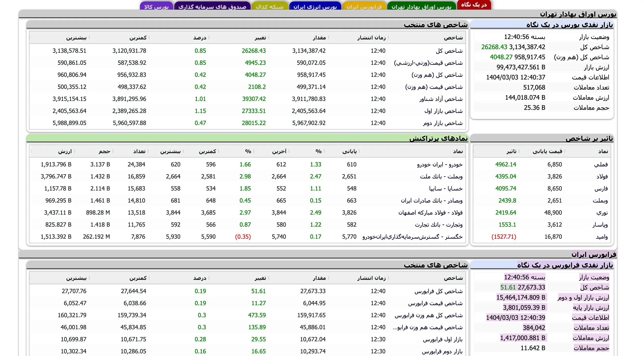The height and width of the screenshot is (356, 644).
Task: Sort bourse indices by 'مقدار' column
Action: (x=319, y=37)
